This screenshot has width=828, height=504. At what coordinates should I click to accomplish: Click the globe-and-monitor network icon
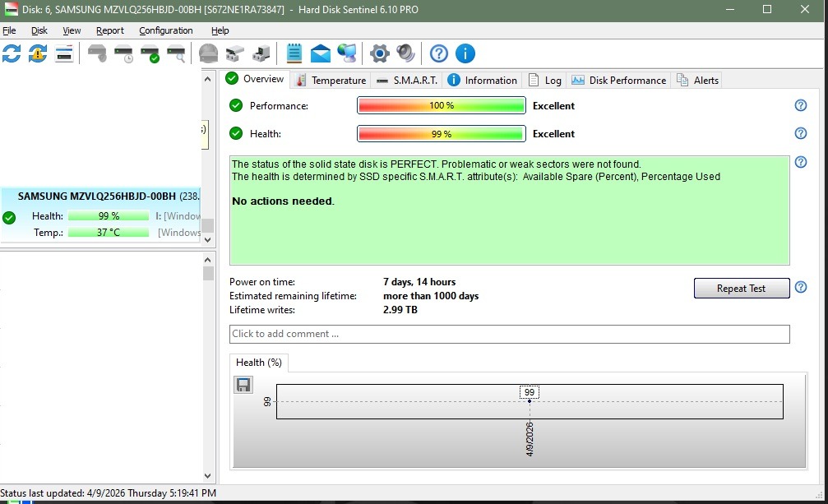(x=347, y=53)
